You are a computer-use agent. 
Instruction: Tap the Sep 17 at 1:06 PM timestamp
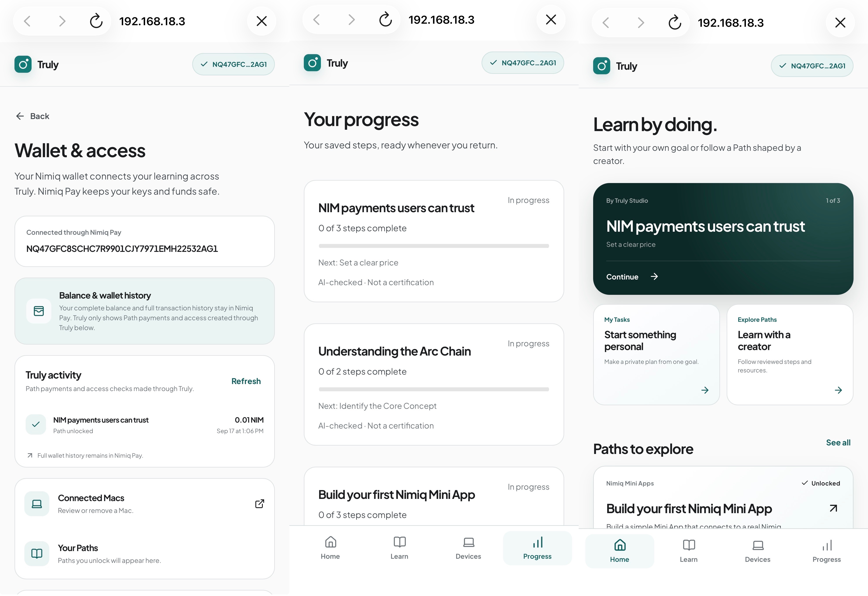[x=240, y=431]
